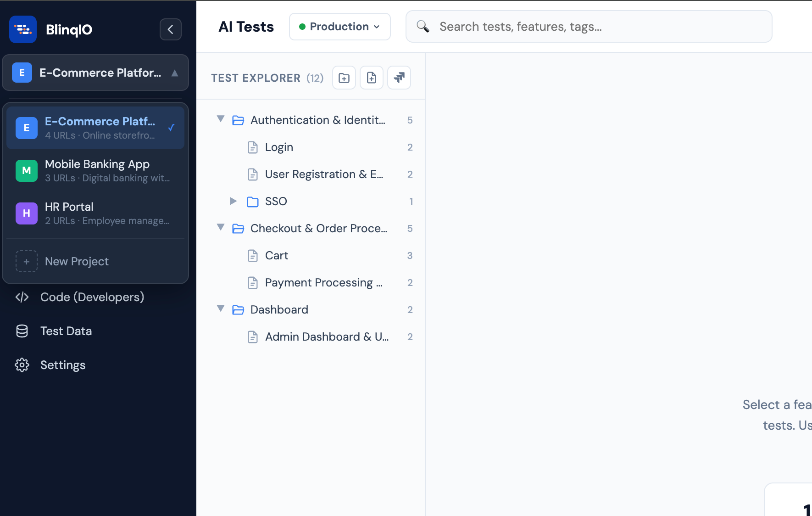The image size is (812, 516).
Task: Click the BlinqIO logo
Action: (x=22, y=29)
